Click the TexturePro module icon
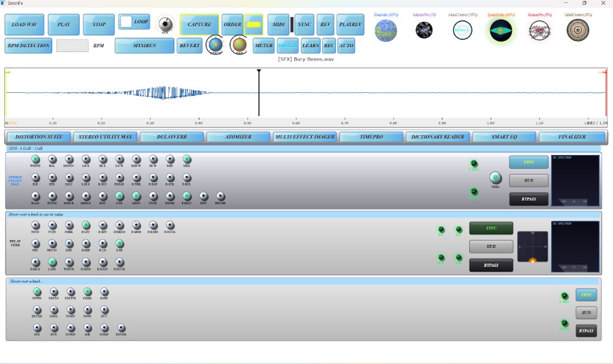Screen dimensions: 613x364 coord(539,29)
